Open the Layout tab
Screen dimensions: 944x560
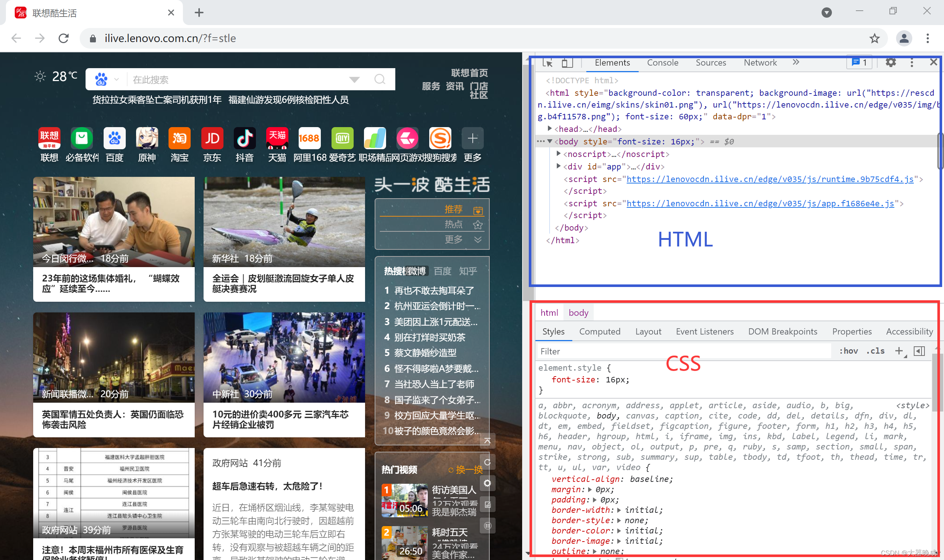coord(648,331)
